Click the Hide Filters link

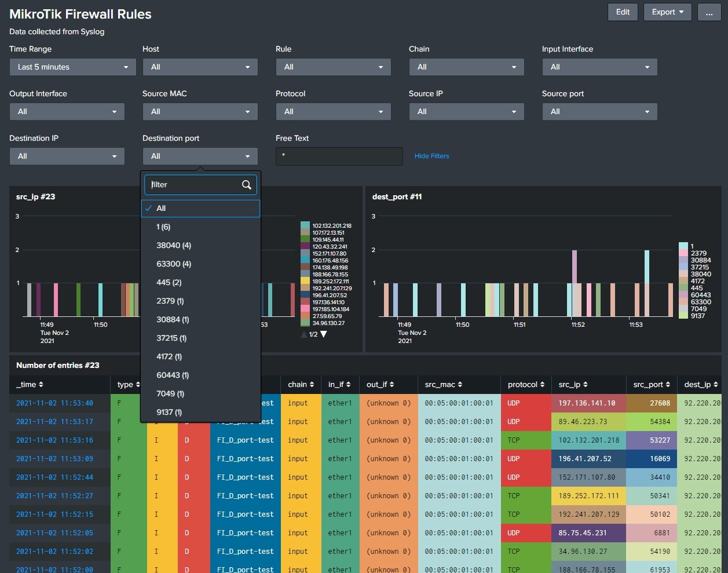tap(432, 156)
